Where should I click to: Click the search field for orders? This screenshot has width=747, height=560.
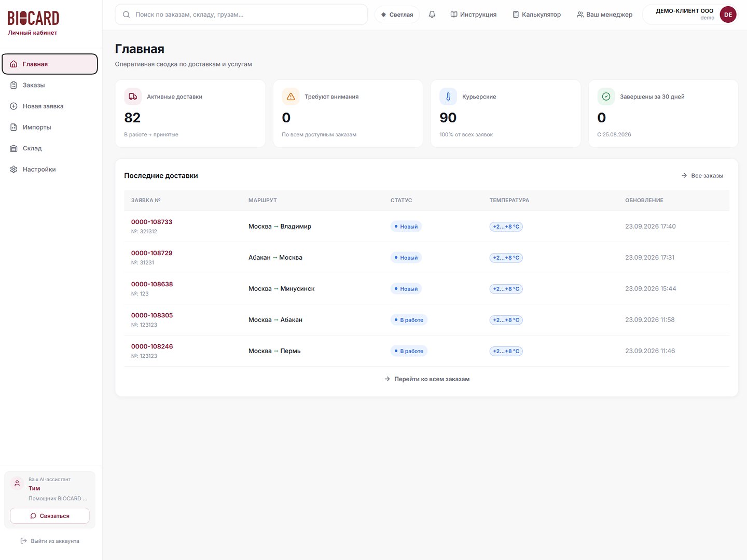pos(241,15)
